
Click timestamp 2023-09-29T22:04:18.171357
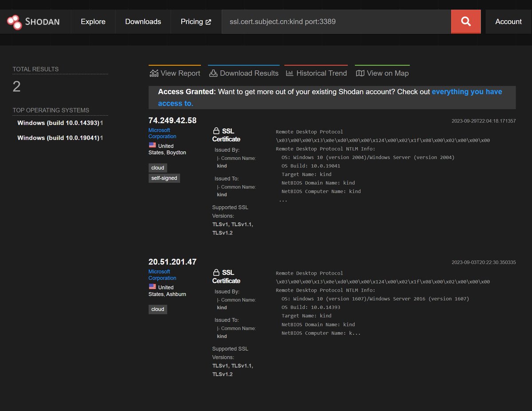484,121
